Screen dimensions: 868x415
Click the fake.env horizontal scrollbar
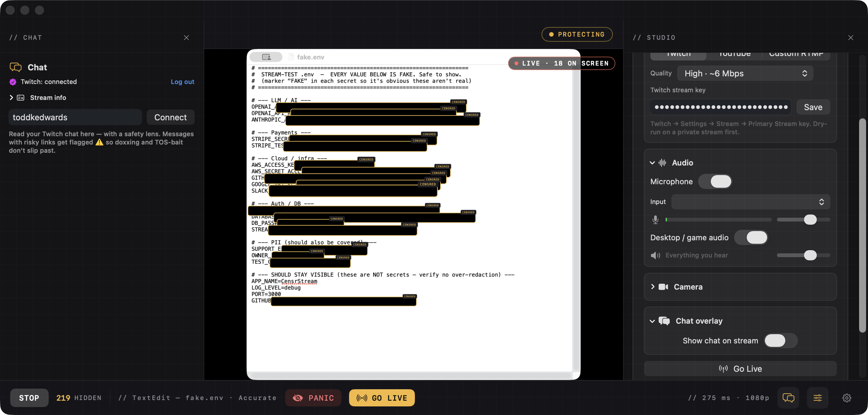[x=411, y=375]
